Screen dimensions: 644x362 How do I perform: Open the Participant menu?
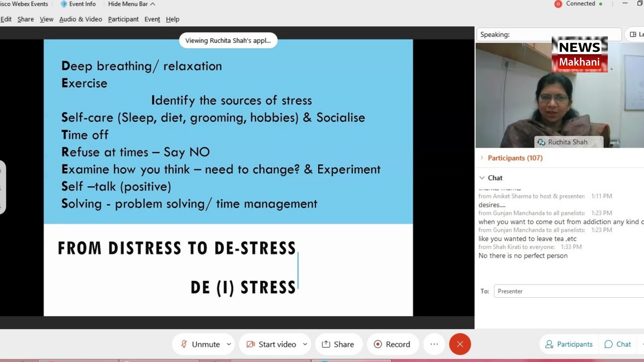coord(123,19)
